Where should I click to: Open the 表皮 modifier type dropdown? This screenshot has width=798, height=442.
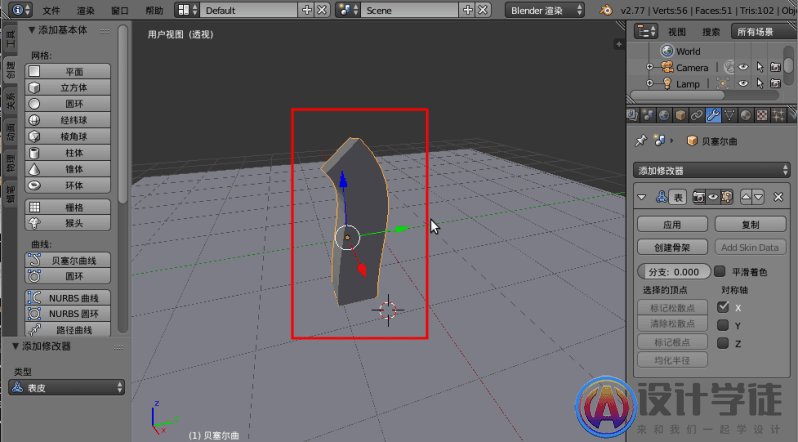click(x=67, y=388)
